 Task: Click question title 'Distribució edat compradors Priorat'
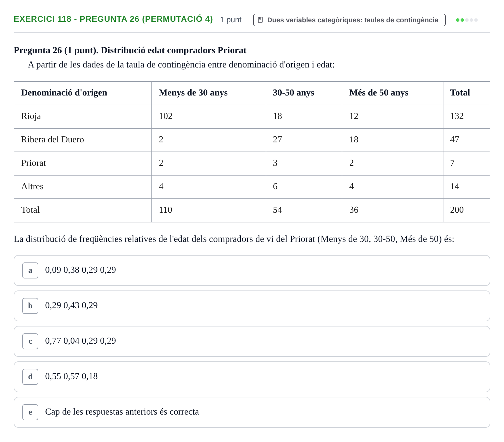tap(174, 50)
